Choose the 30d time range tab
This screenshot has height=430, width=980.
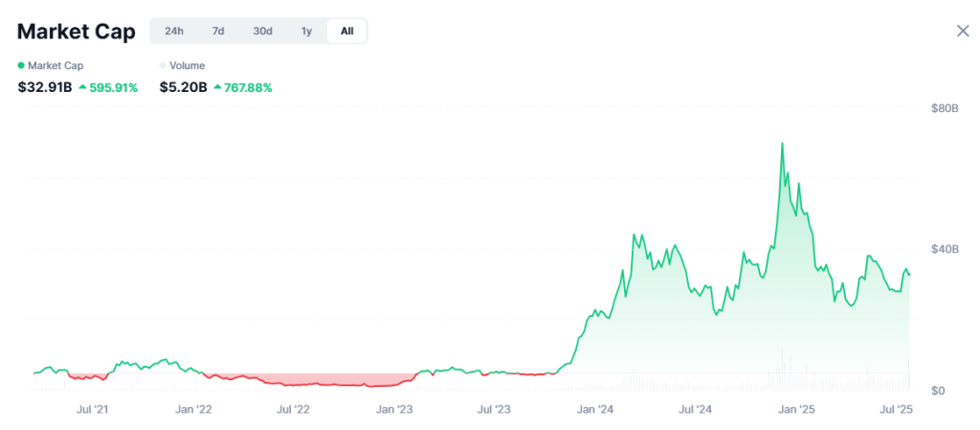[262, 32]
